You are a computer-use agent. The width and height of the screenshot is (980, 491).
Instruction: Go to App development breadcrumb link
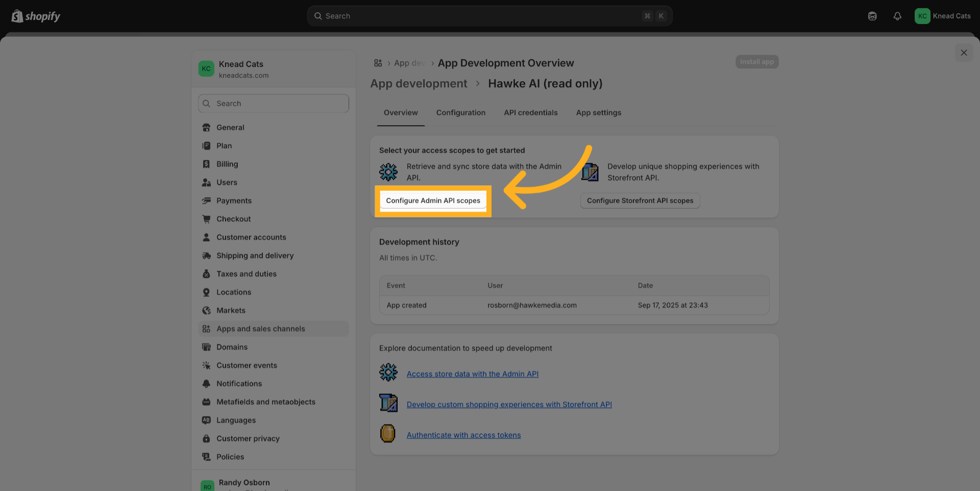[419, 84]
